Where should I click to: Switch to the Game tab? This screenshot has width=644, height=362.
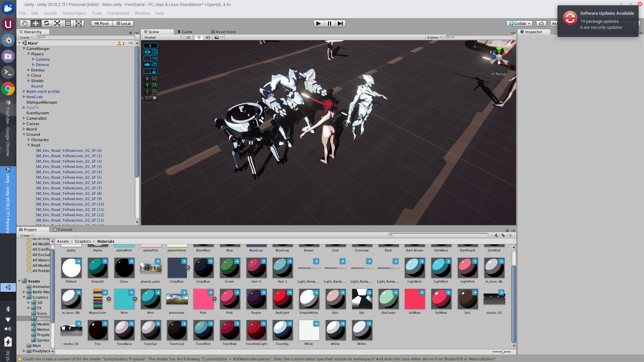coord(185,32)
